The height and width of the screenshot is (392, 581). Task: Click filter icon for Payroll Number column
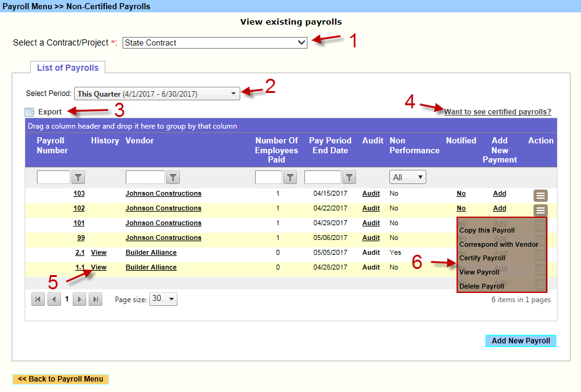[x=78, y=178]
